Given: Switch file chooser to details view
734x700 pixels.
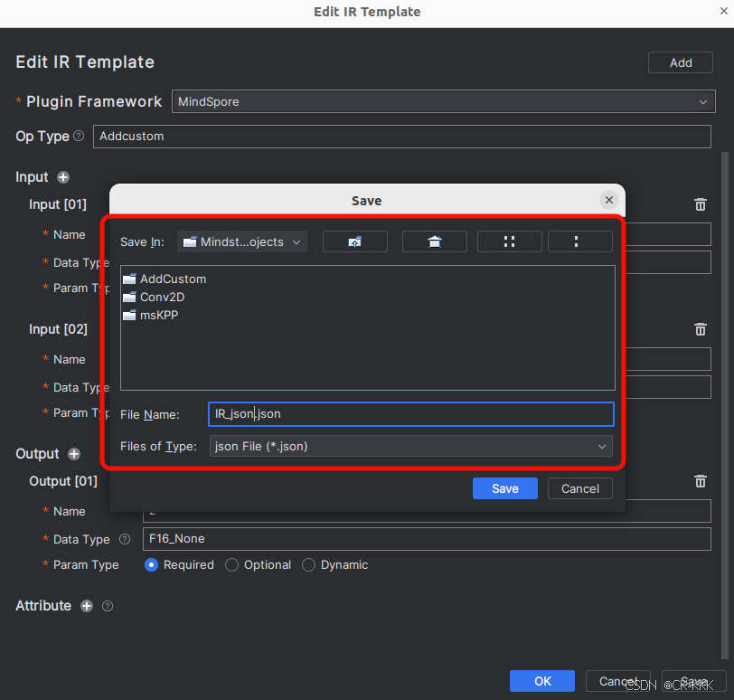Looking at the screenshot, I should click(579, 241).
